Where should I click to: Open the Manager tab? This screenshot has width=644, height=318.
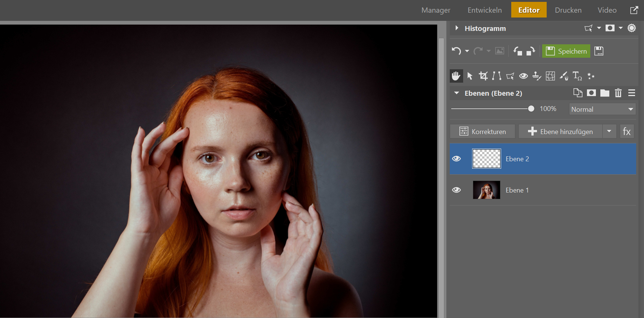[x=436, y=10]
